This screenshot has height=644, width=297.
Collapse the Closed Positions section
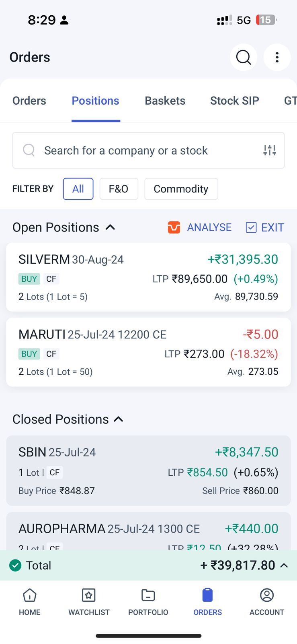(x=119, y=419)
